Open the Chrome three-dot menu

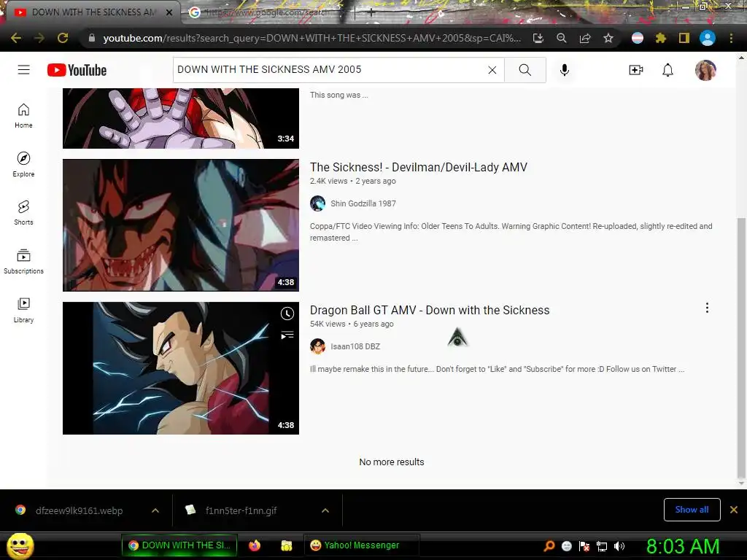731,38
